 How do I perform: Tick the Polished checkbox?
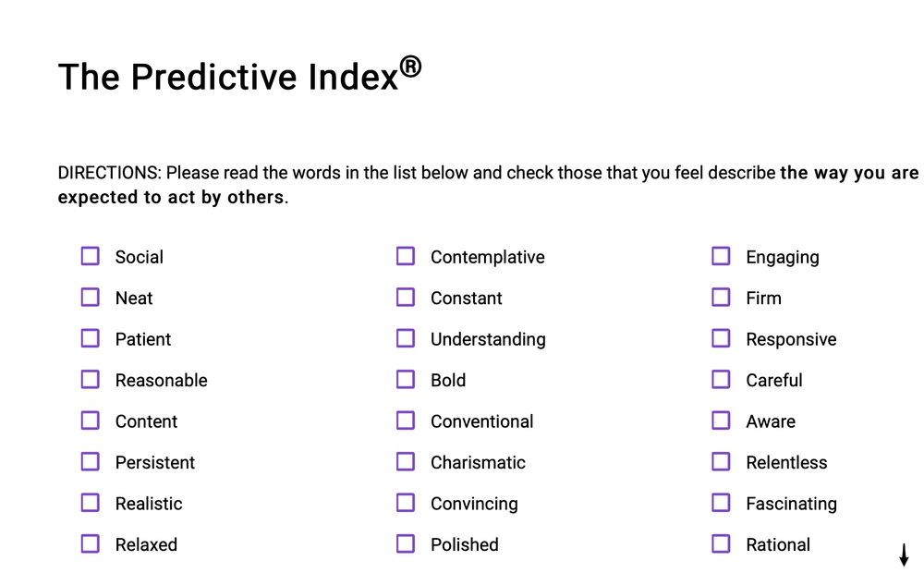406,543
